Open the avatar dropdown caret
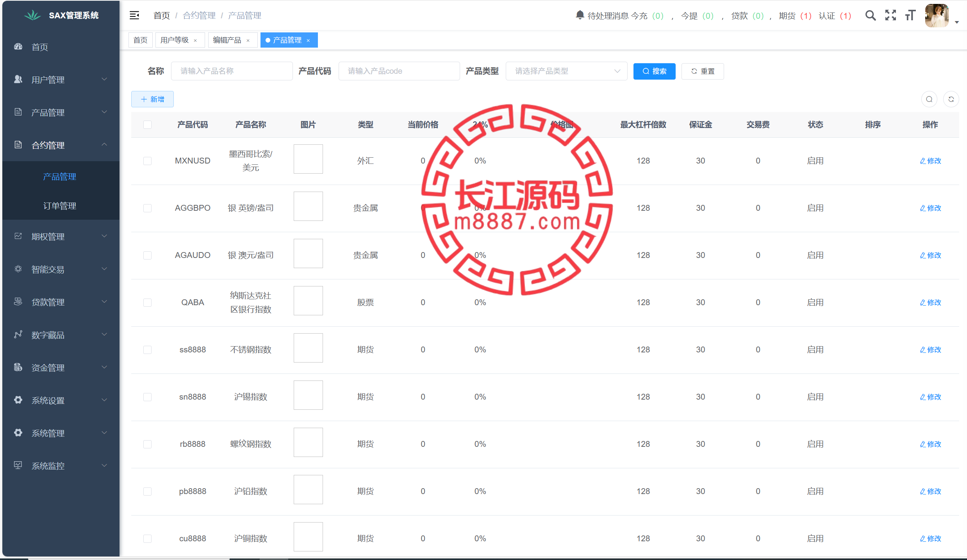 click(x=957, y=22)
